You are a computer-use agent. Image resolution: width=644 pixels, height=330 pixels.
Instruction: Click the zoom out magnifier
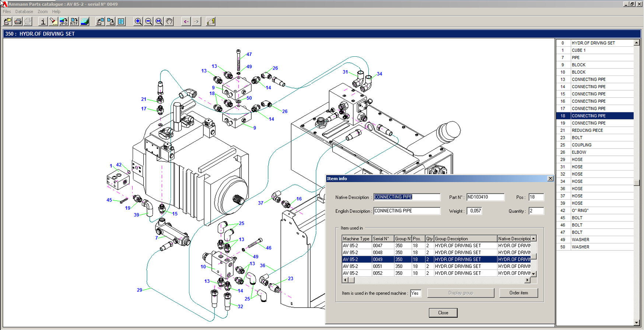(x=148, y=22)
